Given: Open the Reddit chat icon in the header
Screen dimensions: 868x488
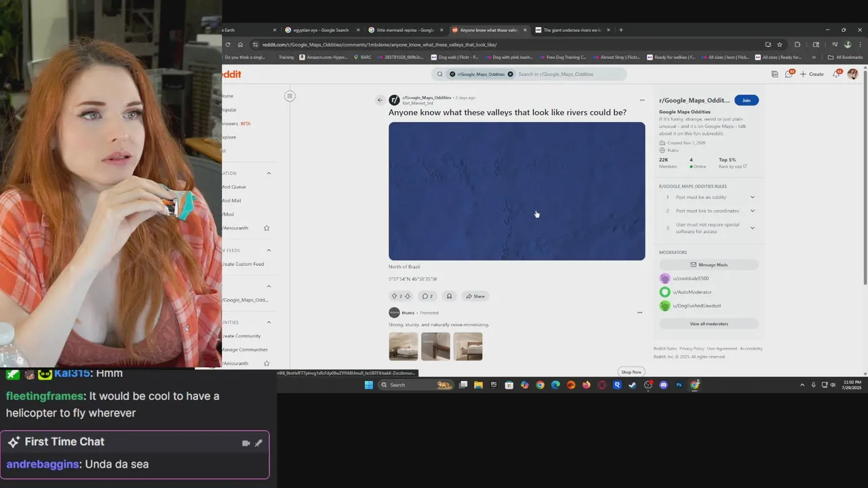Looking at the screenshot, I should coord(789,74).
